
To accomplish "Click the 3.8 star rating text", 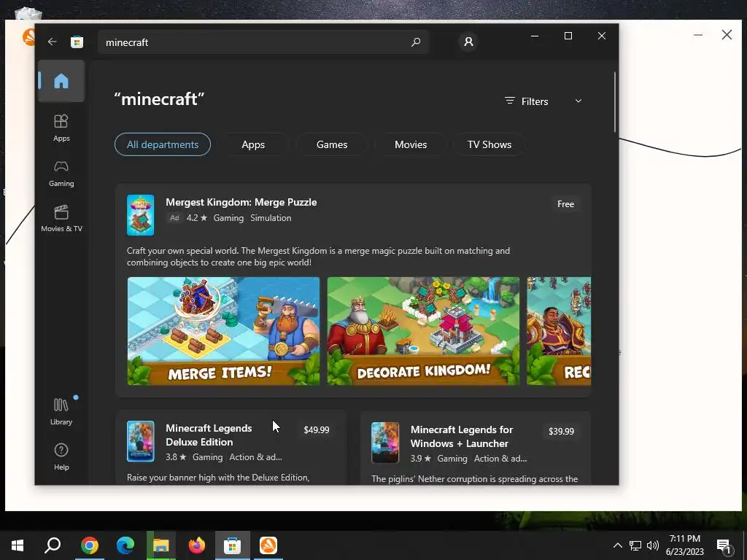I will [176, 456].
